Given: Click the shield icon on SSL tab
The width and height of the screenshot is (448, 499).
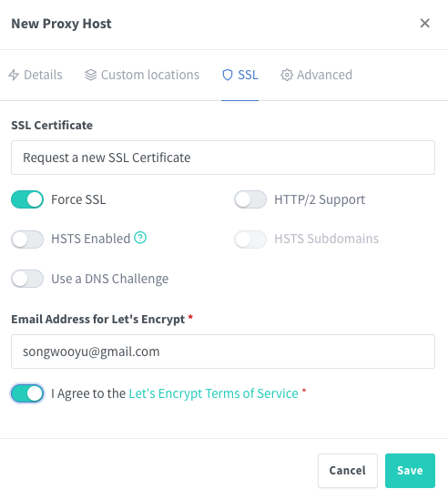Looking at the screenshot, I should (x=228, y=75).
